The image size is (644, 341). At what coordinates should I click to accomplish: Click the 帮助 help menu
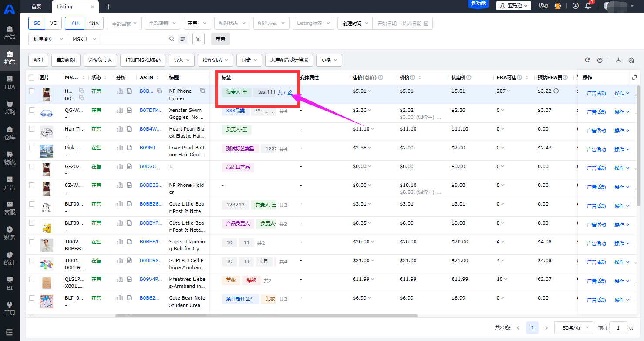(x=543, y=6)
